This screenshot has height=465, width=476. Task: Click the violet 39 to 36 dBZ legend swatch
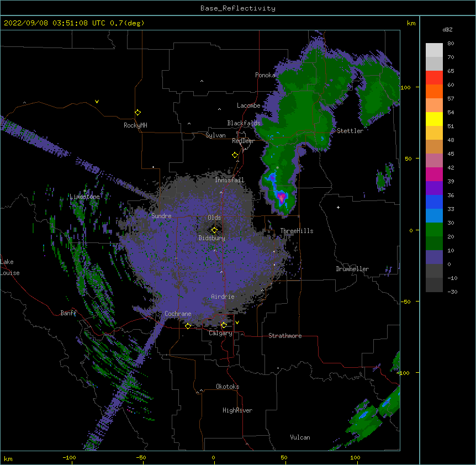[434, 188]
